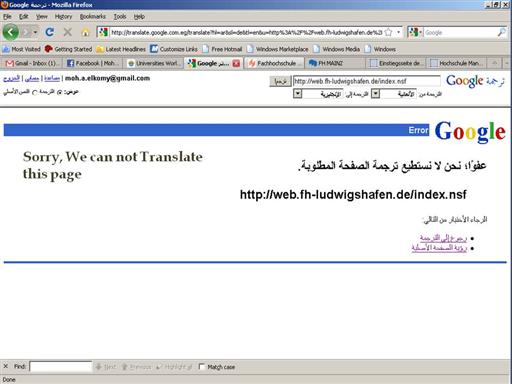This screenshot has width=512, height=384.
Task: Close the Find bar with the X icon
Action: [x=5, y=366]
